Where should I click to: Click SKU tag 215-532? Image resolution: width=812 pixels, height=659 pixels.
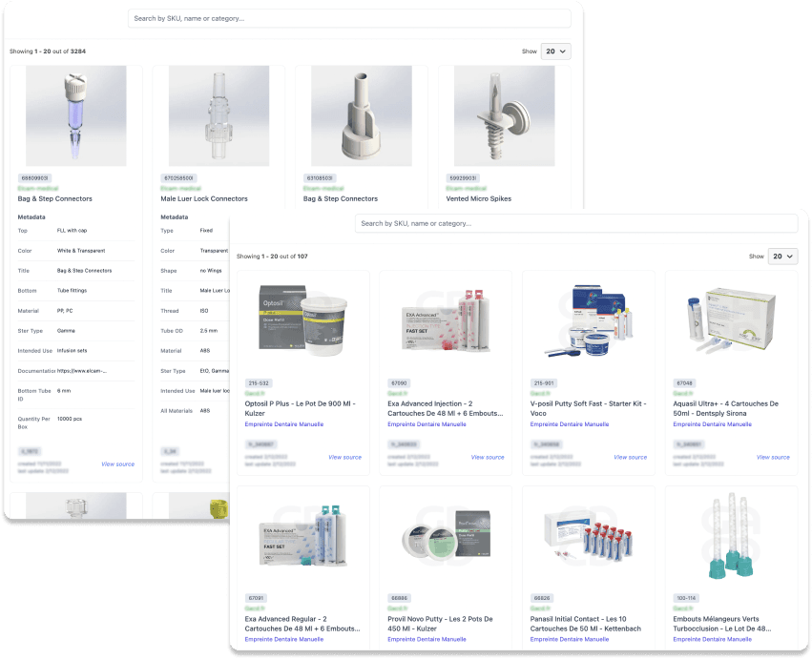click(x=259, y=383)
